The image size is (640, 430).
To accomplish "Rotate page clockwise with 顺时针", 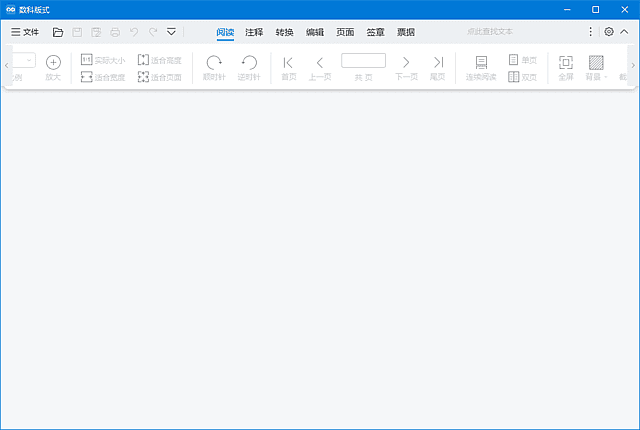I will (214, 67).
